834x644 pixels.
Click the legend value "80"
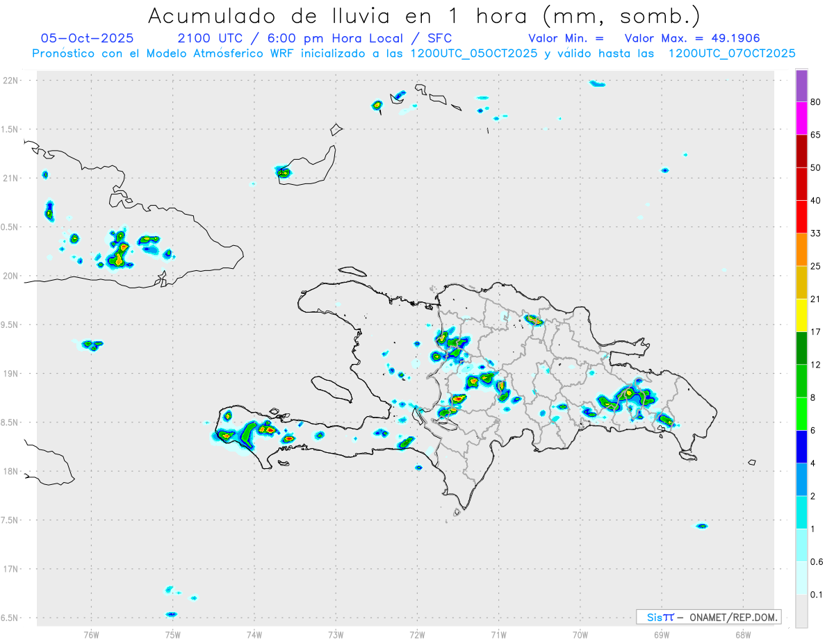click(816, 102)
